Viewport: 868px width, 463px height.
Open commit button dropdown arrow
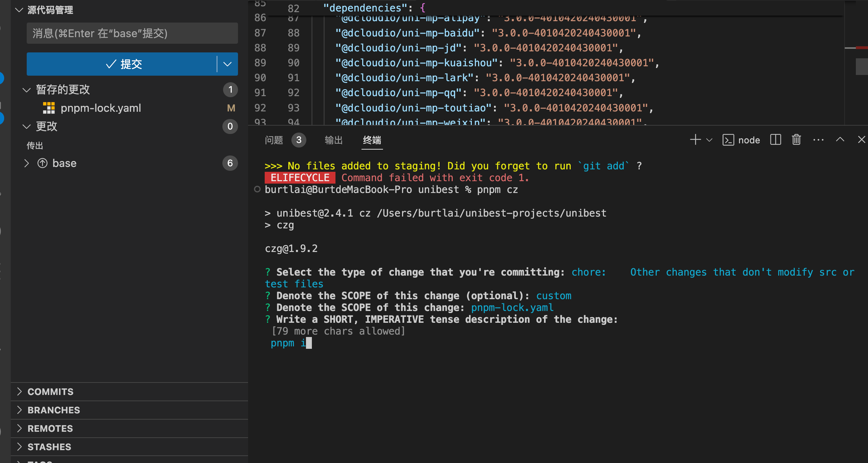tap(227, 64)
